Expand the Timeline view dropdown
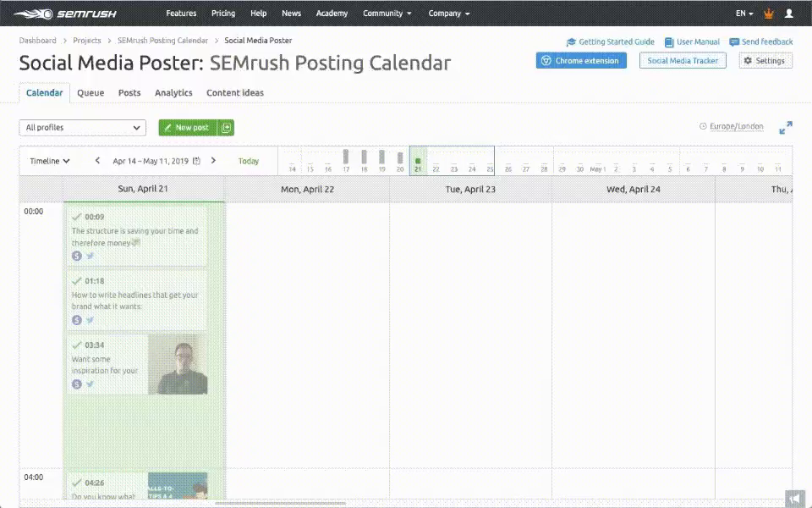The height and width of the screenshot is (508, 812). point(50,161)
